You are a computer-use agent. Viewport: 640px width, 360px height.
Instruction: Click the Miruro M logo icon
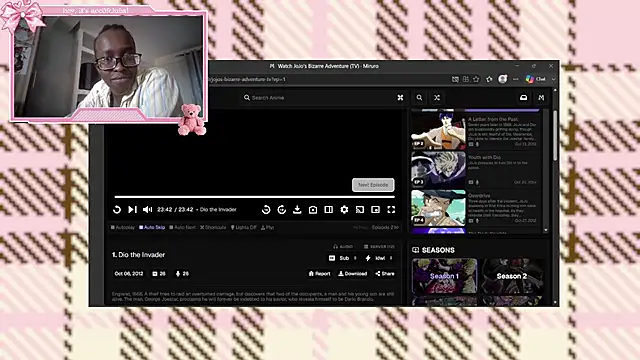[x=541, y=98]
